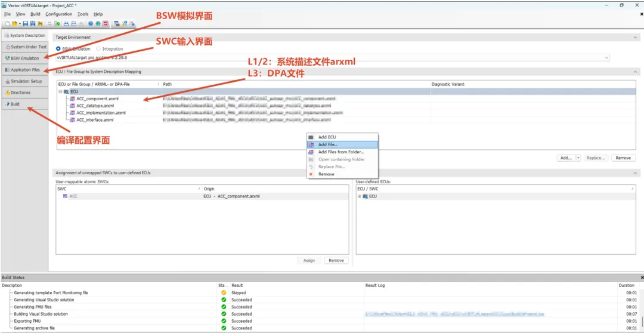Image resolution: width=644 pixels, height=333 pixels.
Task: Click the yellow Skipped status icon
Action: click(x=224, y=292)
